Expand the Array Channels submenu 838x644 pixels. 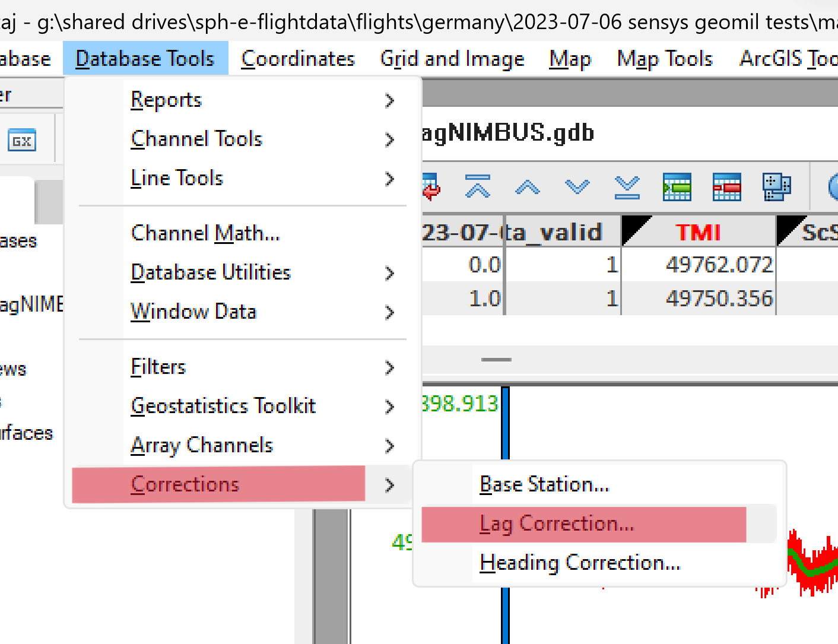[201, 445]
